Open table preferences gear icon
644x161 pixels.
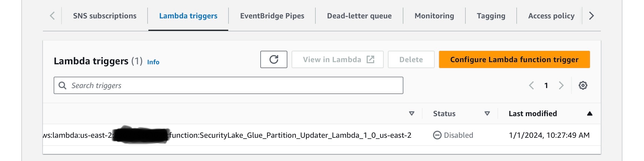pos(583,85)
